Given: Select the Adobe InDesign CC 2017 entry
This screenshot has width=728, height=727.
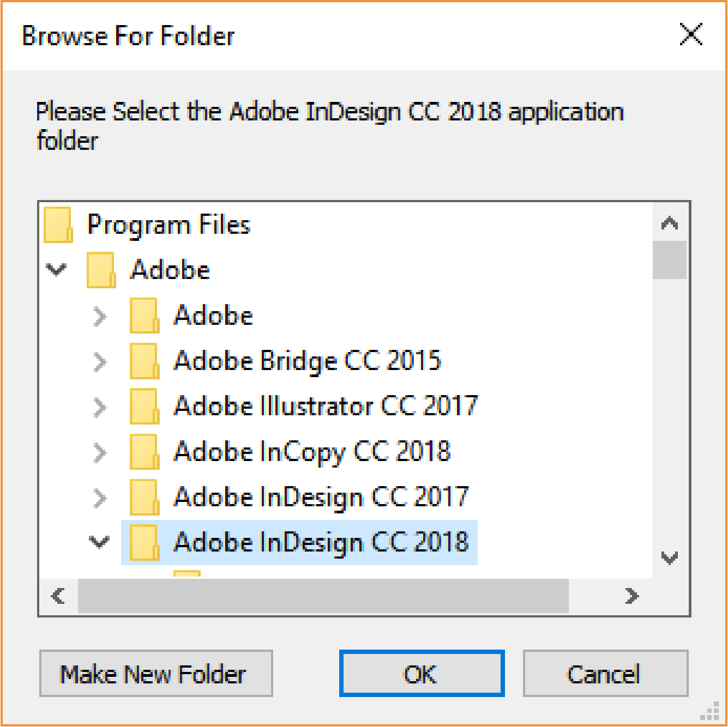Looking at the screenshot, I should [321, 497].
